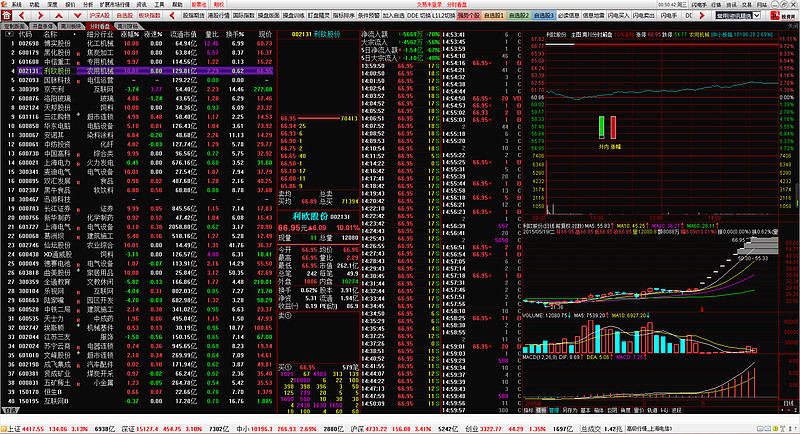Click the 日线 period label at chart bottom right
Image resolution: width=800 pixels, height=434 pixels.
click(789, 403)
